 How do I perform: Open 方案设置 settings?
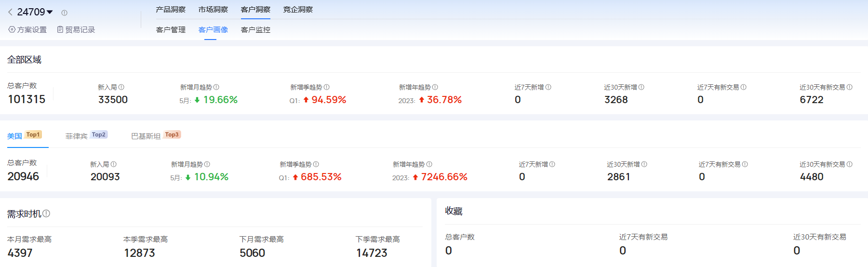click(x=27, y=30)
